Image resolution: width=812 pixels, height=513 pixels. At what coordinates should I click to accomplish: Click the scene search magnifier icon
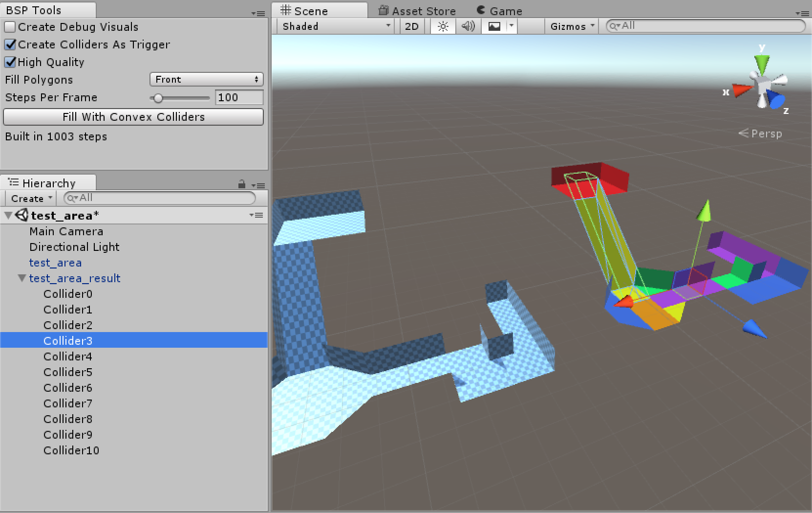pyautogui.click(x=614, y=26)
